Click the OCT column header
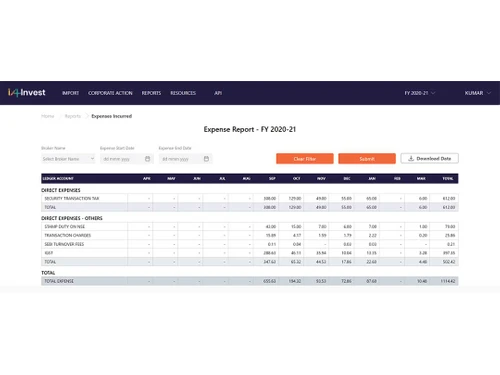 (297, 179)
